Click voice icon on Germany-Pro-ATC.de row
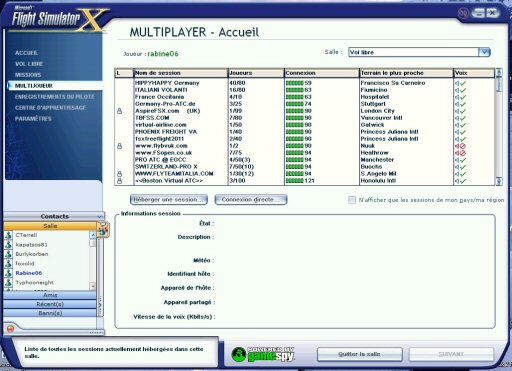Screen dimensions: 512x371 [460, 104]
